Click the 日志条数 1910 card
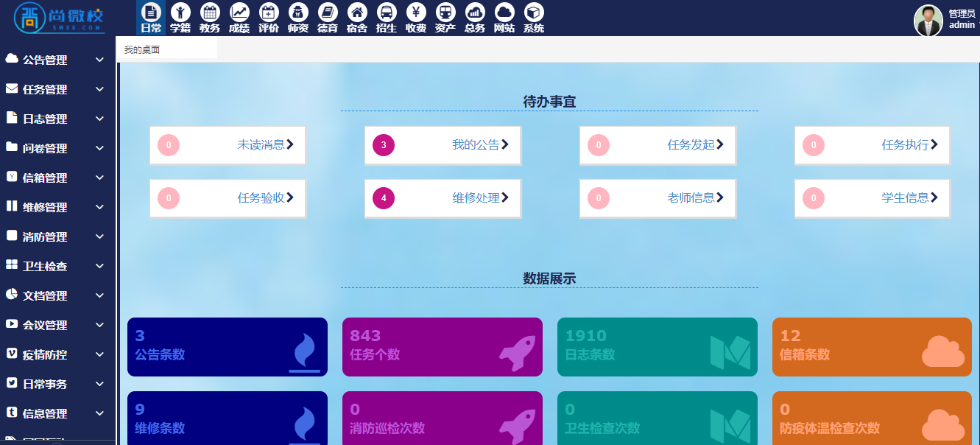Screen dimensions: 980x445 pos(658,347)
